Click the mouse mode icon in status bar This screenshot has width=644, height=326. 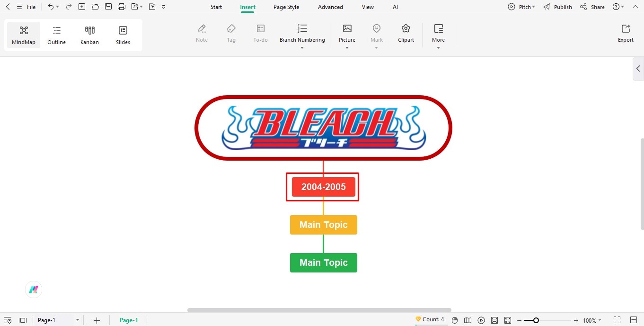(455, 320)
